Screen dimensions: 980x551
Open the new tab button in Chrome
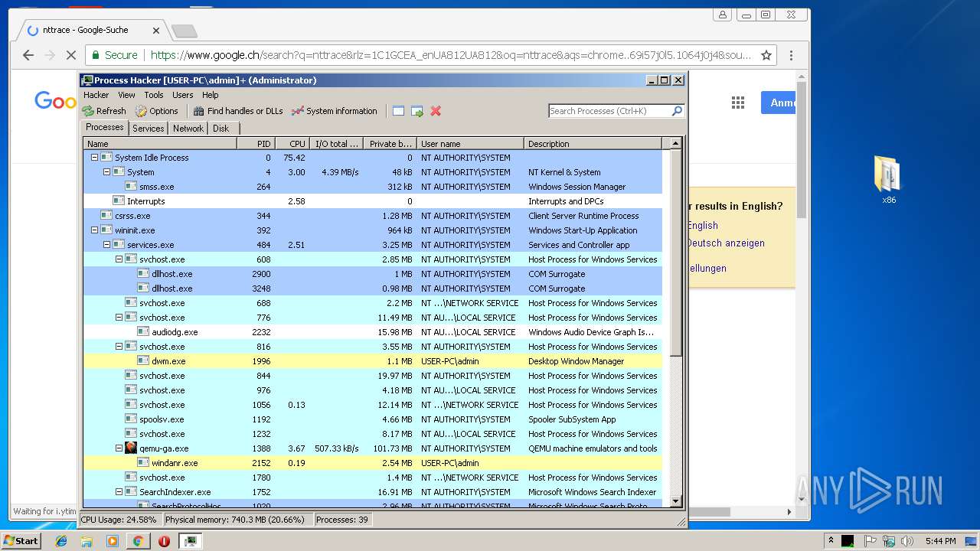point(185,31)
